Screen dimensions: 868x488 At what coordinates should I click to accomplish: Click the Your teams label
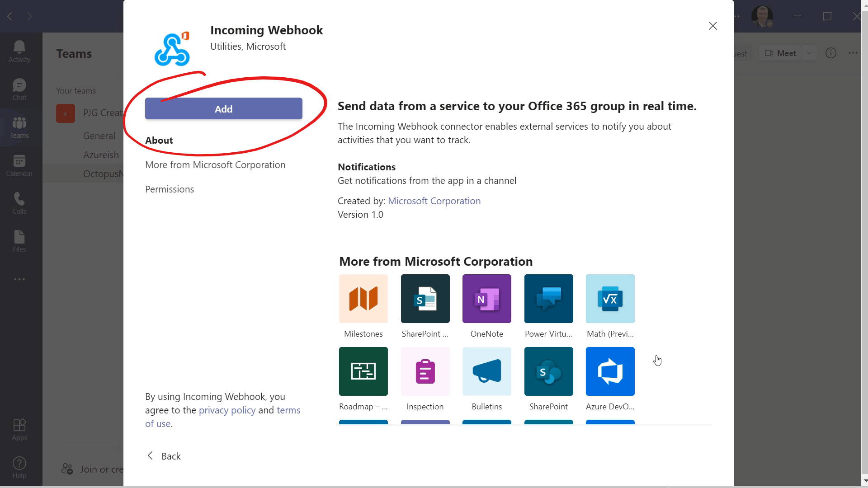click(76, 90)
